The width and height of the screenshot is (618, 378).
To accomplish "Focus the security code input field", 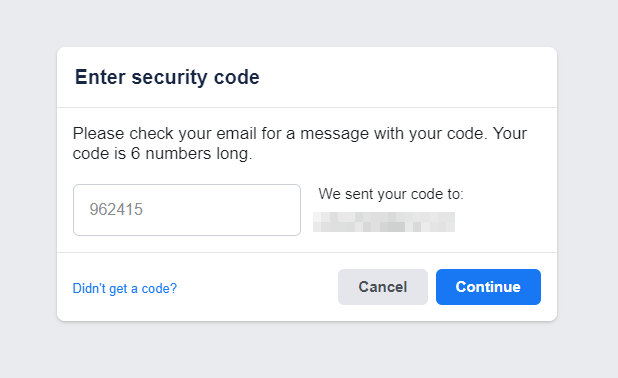I will tap(187, 210).
